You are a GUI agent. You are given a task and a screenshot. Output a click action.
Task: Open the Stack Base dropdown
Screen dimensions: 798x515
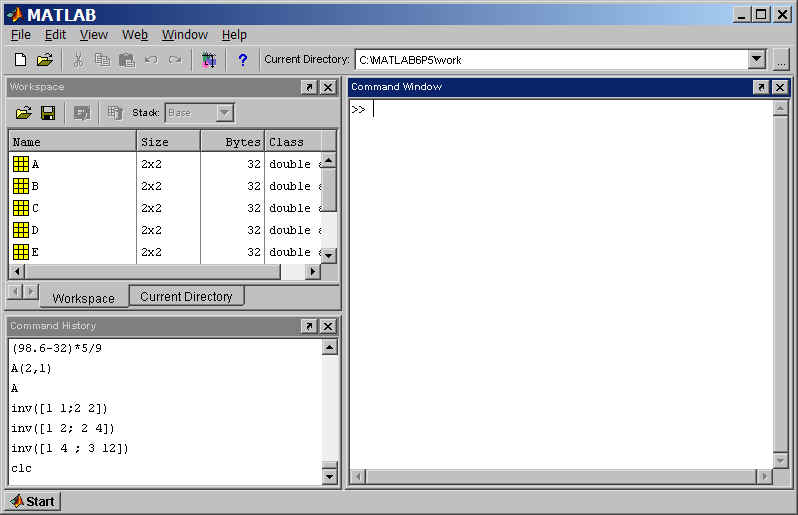(x=224, y=113)
